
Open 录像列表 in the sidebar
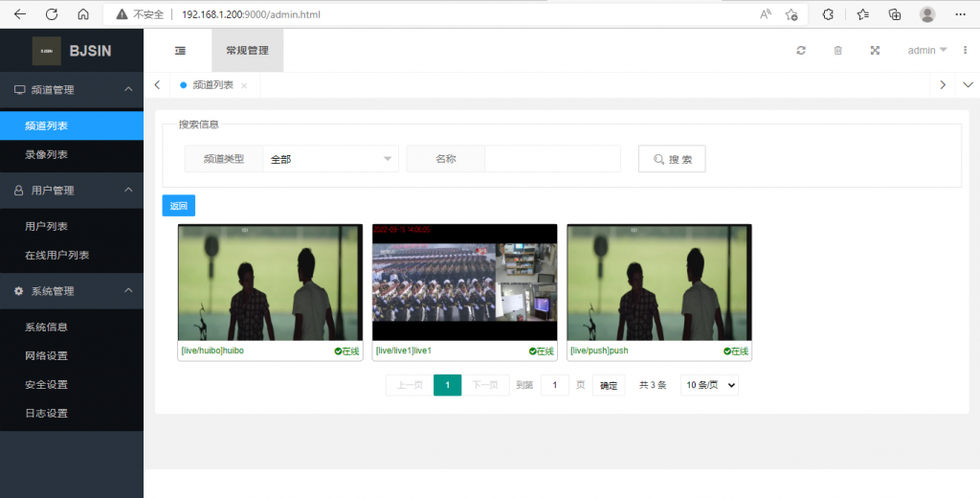[46, 155]
